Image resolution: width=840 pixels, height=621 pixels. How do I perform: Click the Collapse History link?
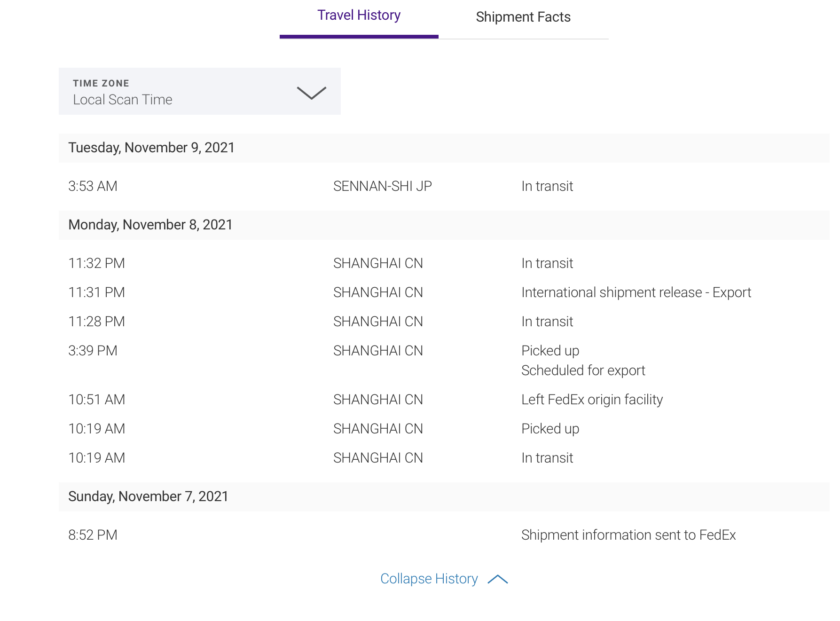pyautogui.click(x=429, y=579)
